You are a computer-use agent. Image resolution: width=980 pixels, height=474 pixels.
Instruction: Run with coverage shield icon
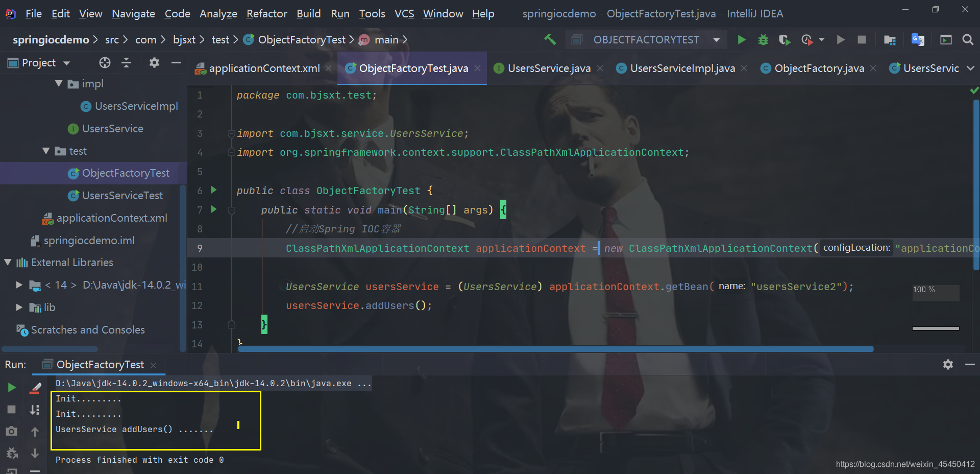click(785, 39)
